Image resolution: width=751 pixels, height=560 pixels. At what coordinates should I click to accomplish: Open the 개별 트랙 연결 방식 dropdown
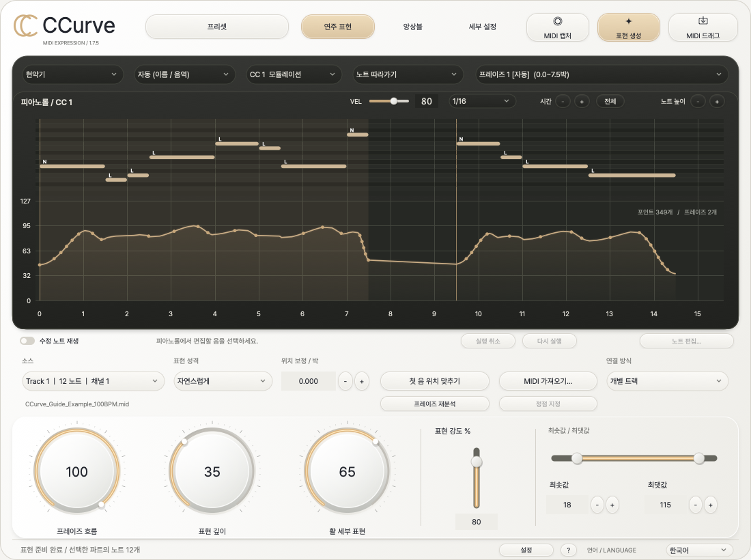[667, 381]
